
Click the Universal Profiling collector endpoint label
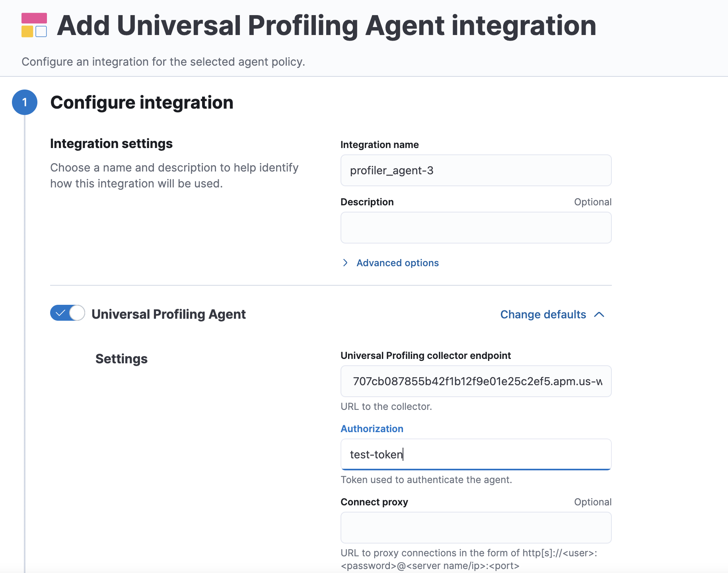(x=426, y=355)
